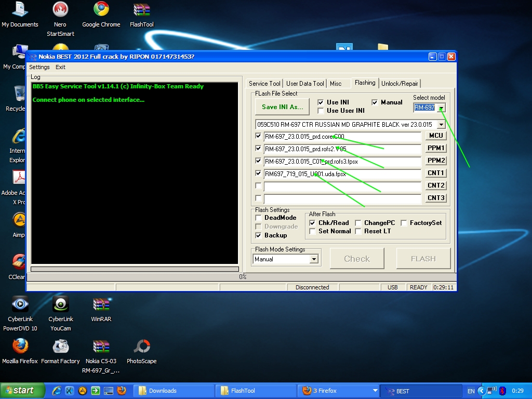
Task: Switch to the Service Tool tab
Action: click(264, 84)
